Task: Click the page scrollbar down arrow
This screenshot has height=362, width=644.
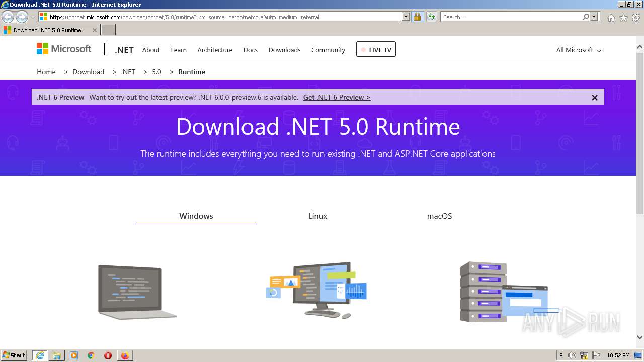Action: pos(640,337)
